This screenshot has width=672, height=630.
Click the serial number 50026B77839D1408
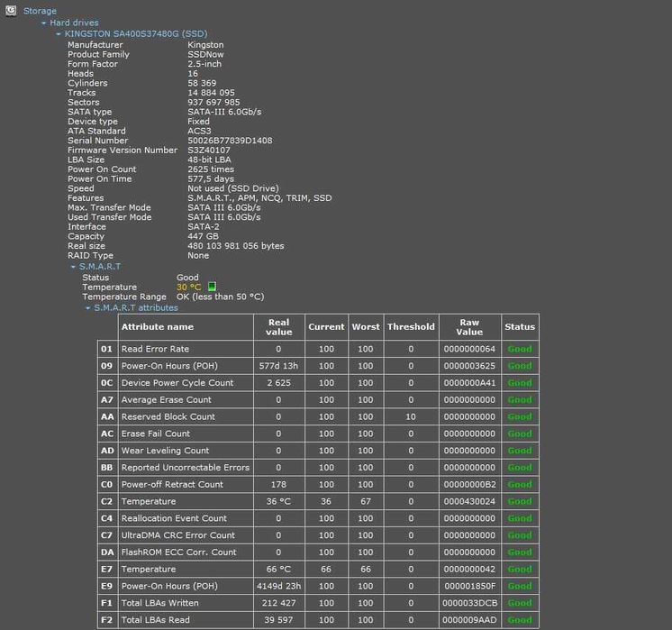pyautogui.click(x=230, y=141)
